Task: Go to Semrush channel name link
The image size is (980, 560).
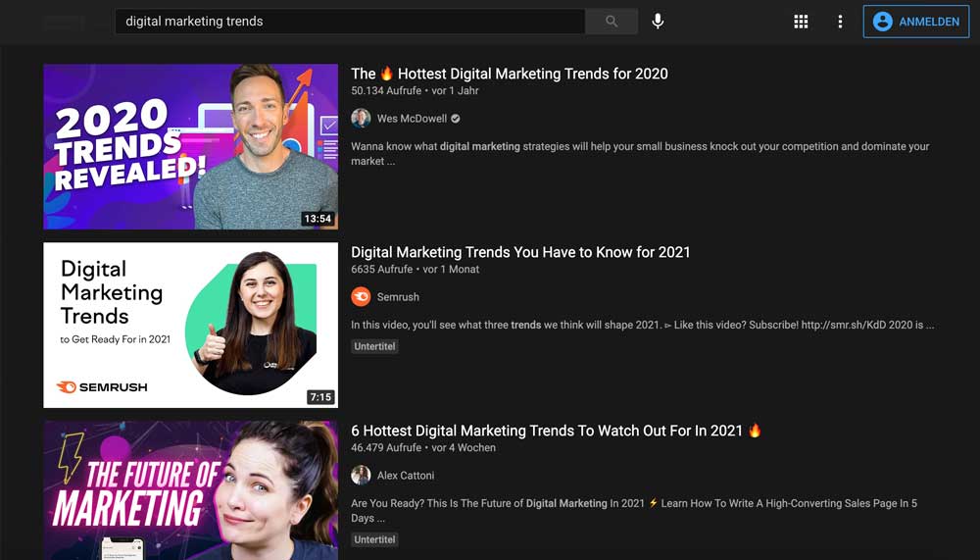Action: click(x=398, y=297)
